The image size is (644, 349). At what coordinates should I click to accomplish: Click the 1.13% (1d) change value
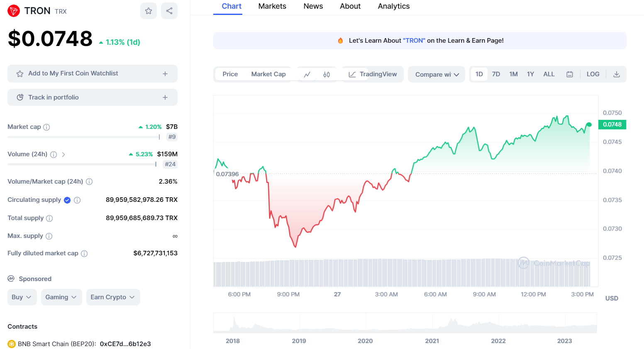point(120,42)
